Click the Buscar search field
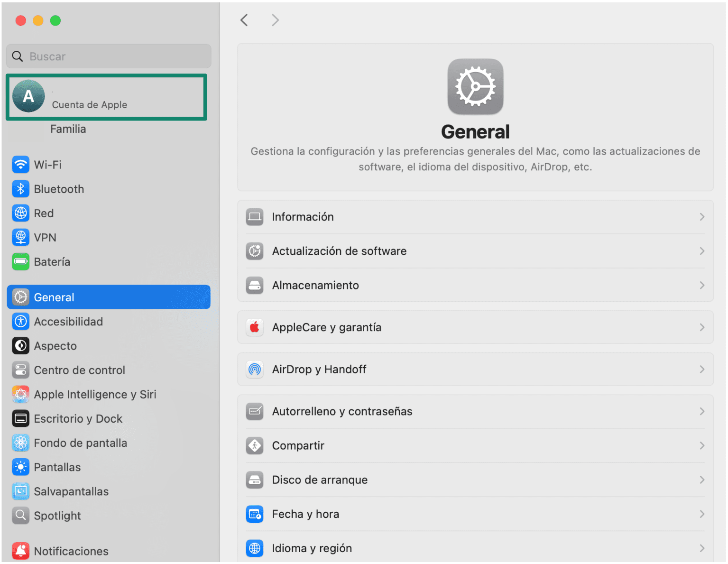 point(114,56)
